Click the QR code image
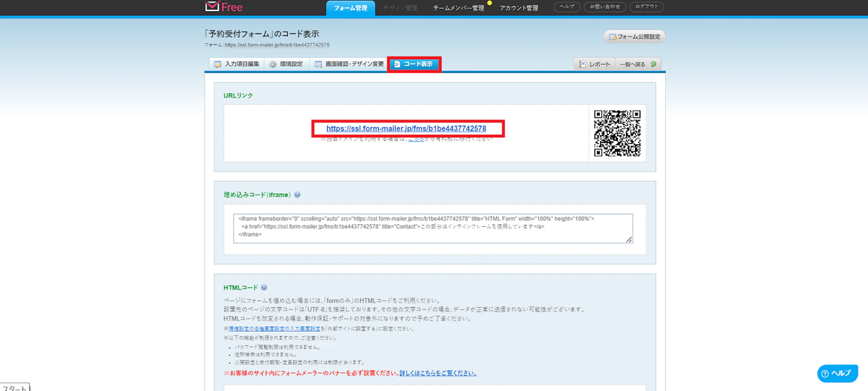 click(617, 133)
